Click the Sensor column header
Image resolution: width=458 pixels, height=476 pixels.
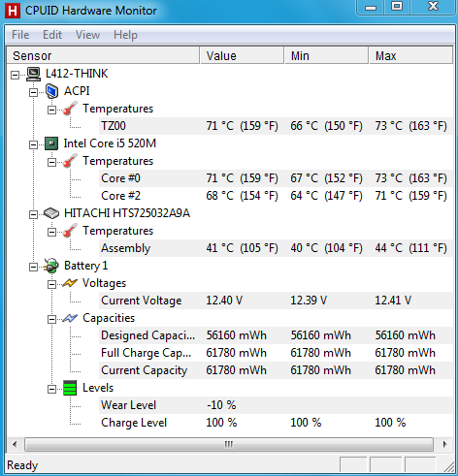[x=103, y=55]
